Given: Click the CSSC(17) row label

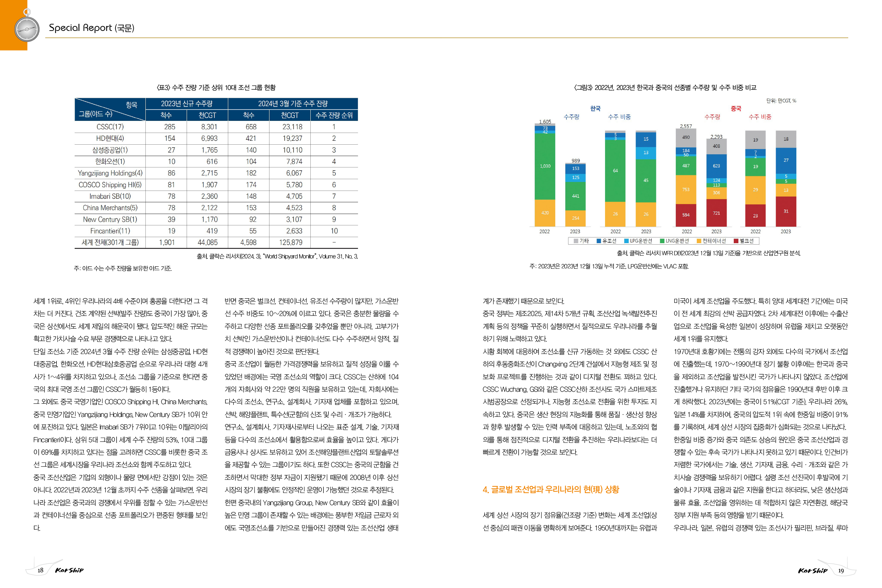Looking at the screenshot, I should pos(110,127).
